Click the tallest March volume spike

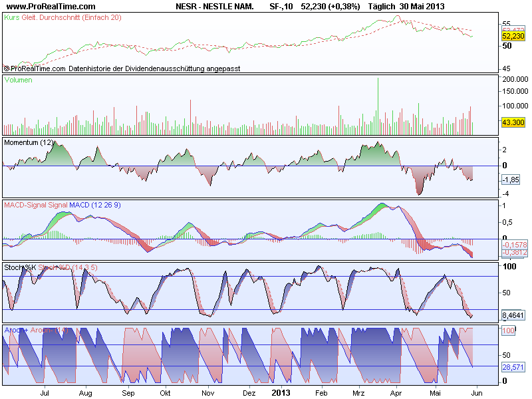point(378,106)
